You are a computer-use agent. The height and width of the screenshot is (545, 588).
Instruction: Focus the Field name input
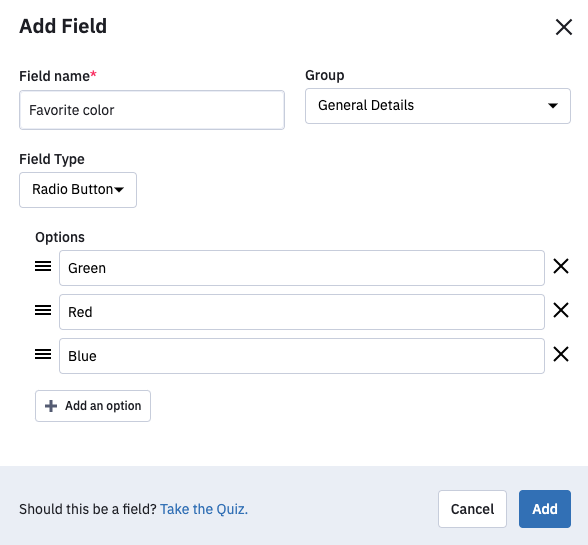click(x=152, y=110)
